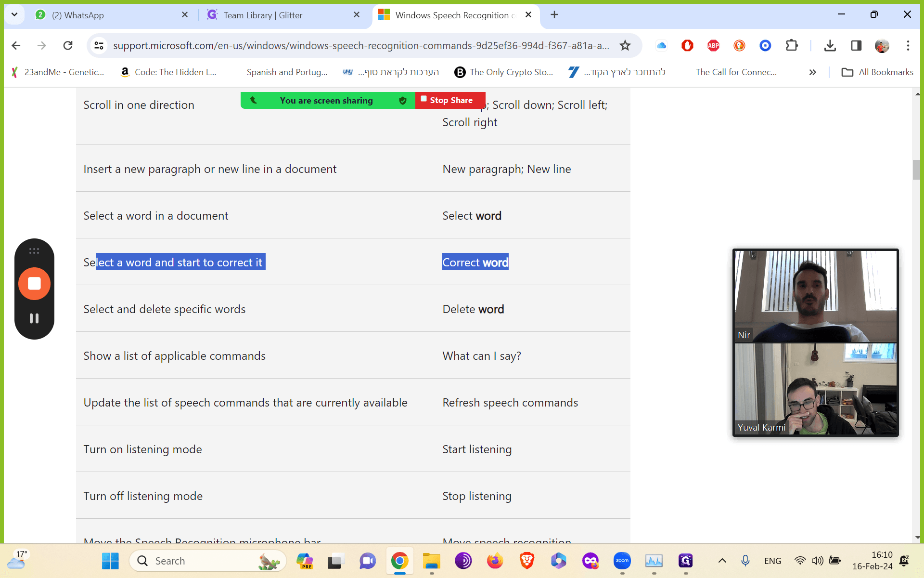924x578 pixels.
Task: Open a new browser tab
Action: tap(554, 15)
